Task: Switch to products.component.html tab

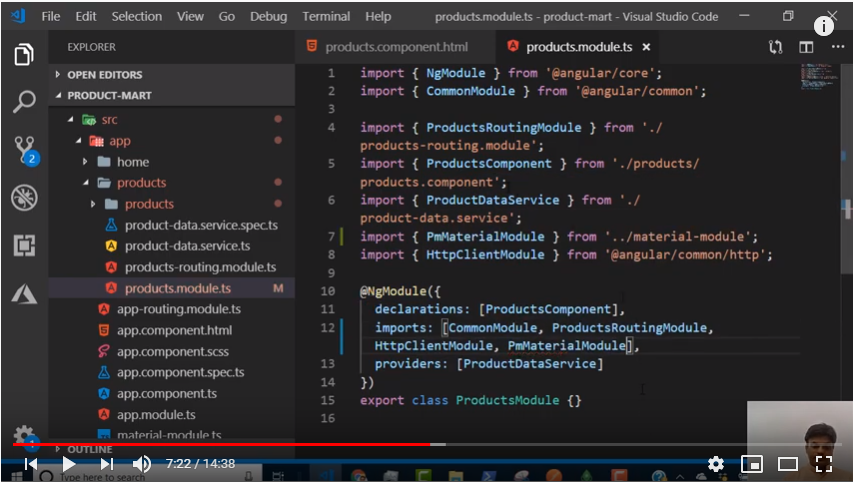Action: point(396,47)
